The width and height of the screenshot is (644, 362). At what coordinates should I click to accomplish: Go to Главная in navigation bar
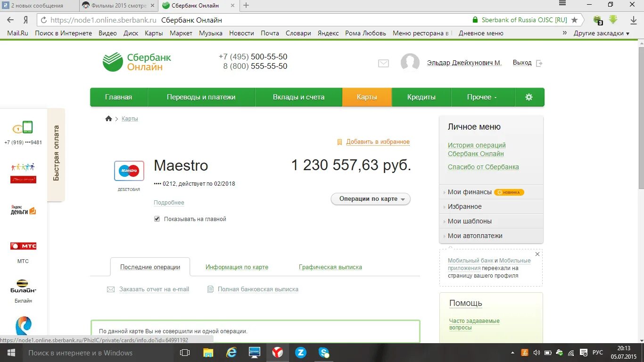119,97
